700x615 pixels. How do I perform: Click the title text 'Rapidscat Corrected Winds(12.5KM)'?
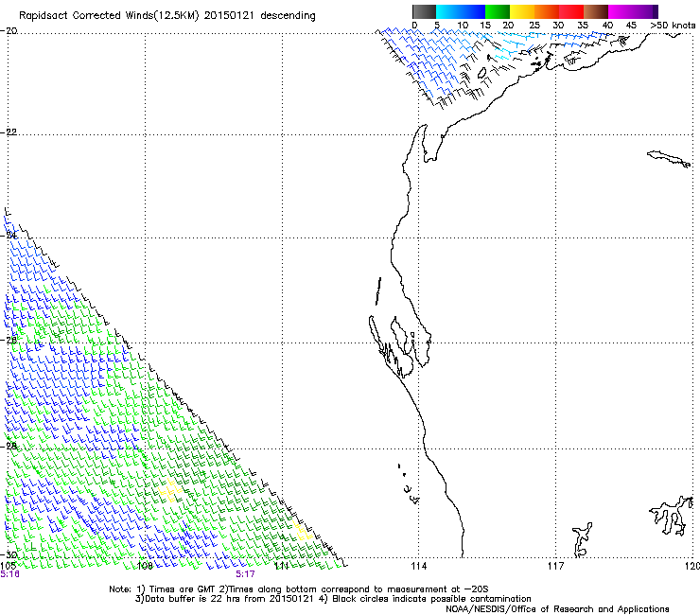pos(109,16)
